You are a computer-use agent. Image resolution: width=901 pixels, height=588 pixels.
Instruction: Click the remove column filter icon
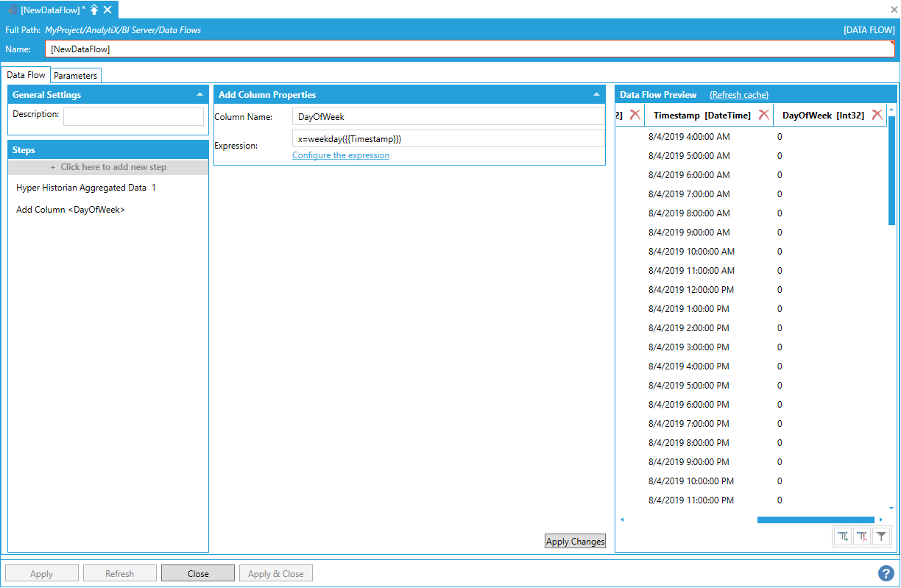862,536
